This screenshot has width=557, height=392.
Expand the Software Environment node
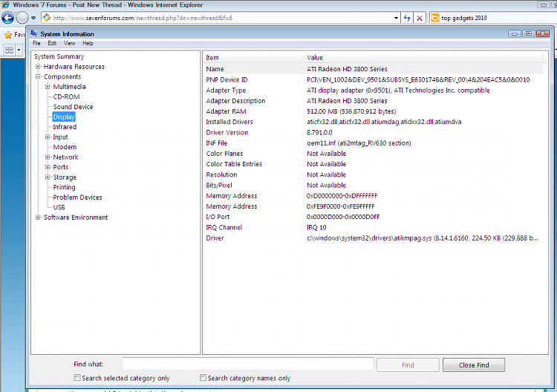(x=38, y=218)
